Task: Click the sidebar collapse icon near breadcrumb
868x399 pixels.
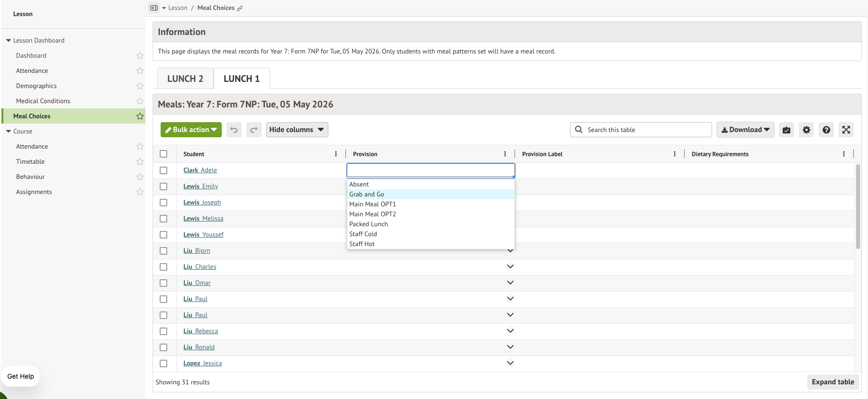Action: point(154,8)
